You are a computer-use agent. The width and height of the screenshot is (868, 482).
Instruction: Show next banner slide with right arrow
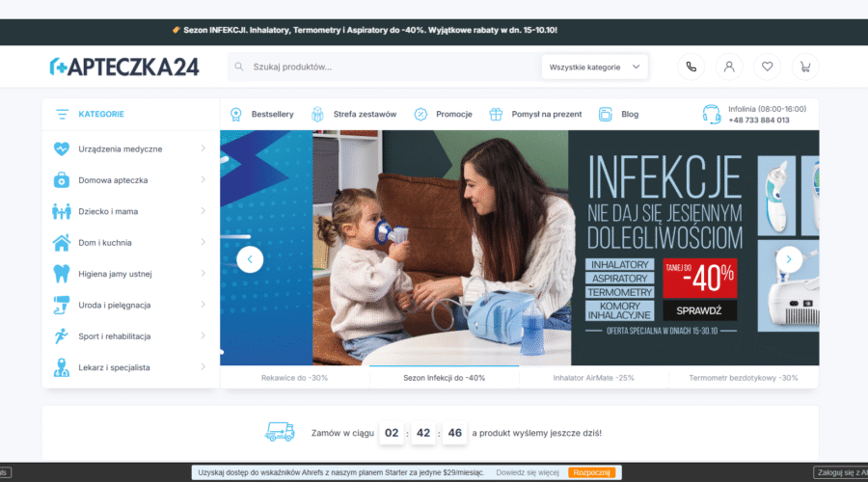point(789,259)
